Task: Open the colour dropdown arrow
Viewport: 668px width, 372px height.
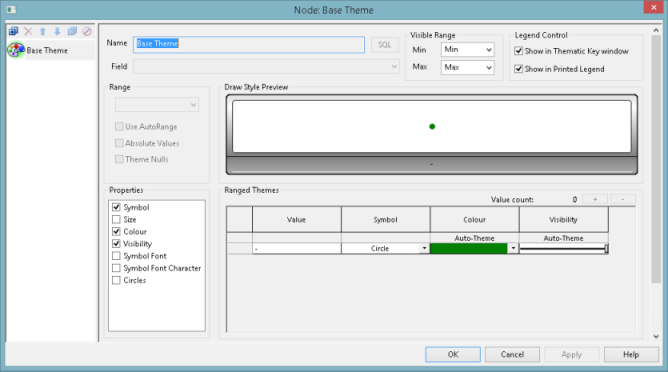Action: (x=513, y=248)
